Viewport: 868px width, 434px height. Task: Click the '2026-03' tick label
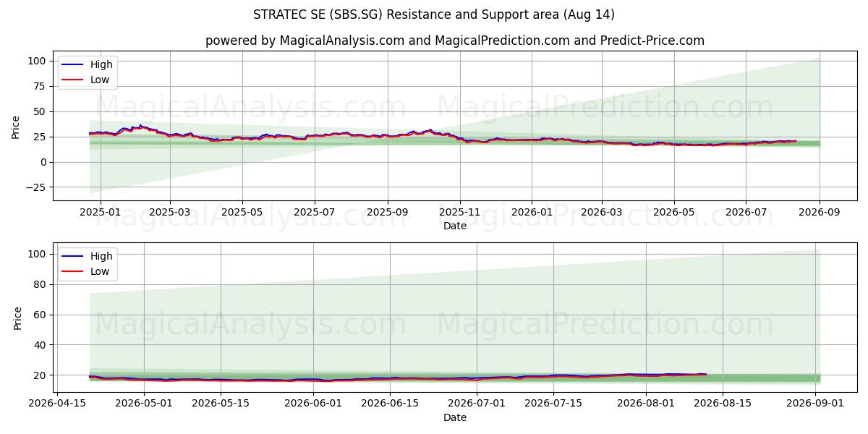pyautogui.click(x=603, y=212)
